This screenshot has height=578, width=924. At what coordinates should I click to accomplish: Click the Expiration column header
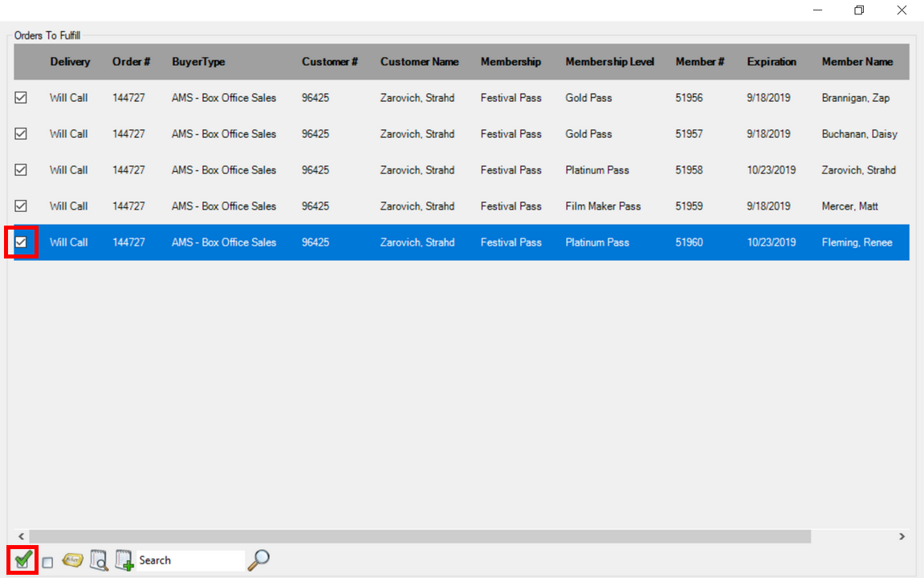pos(772,62)
